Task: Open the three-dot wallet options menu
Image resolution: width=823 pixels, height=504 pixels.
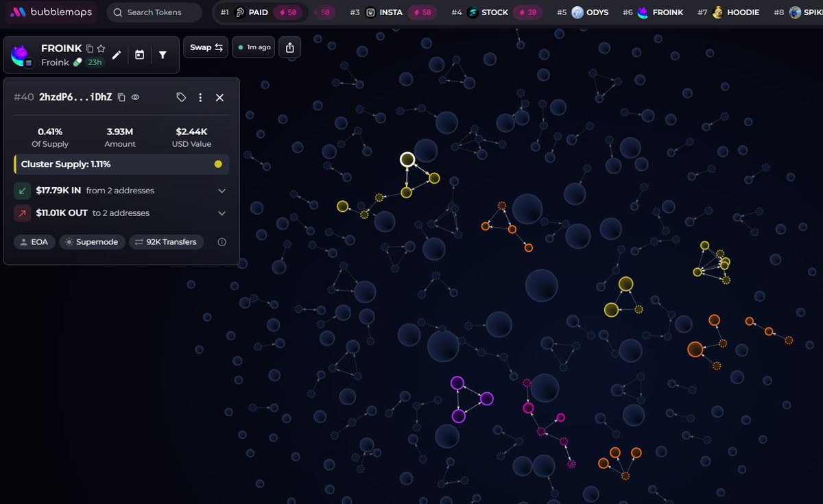Action: (x=200, y=97)
